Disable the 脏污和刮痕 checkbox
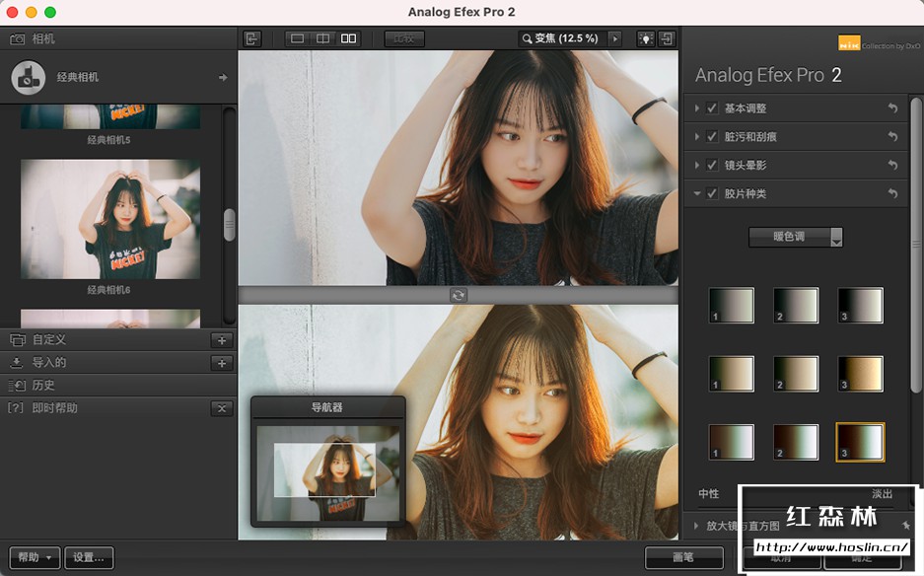The height and width of the screenshot is (576, 924). coord(712,137)
